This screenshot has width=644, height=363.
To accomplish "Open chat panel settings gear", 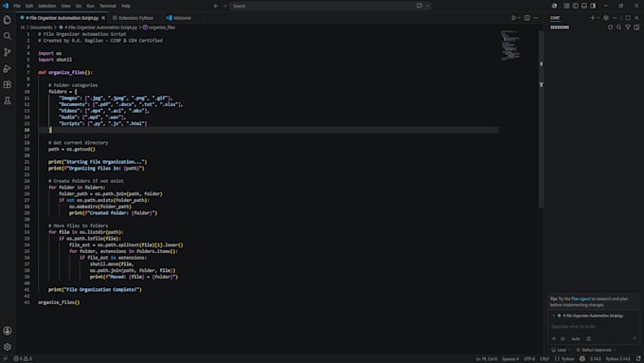I will tap(606, 18).
